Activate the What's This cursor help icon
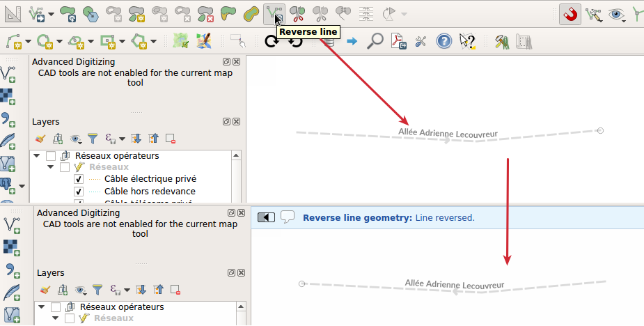The image size is (644, 326). [x=466, y=41]
